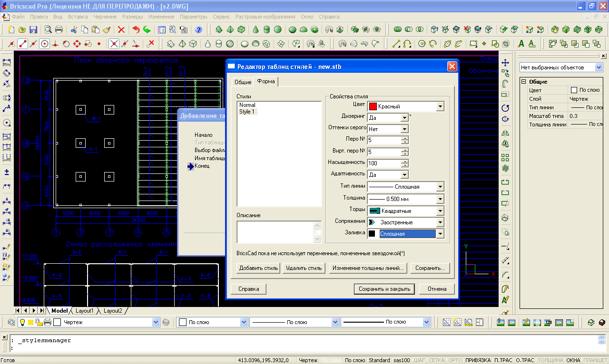Click the Scissors cut icon
Screen dimensions: 609x364
(73, 29)
